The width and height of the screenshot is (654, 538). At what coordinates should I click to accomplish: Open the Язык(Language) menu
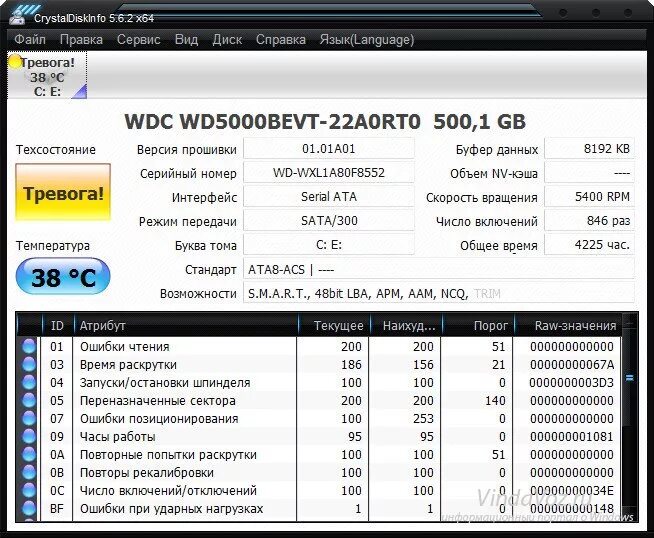pos(367,40)
